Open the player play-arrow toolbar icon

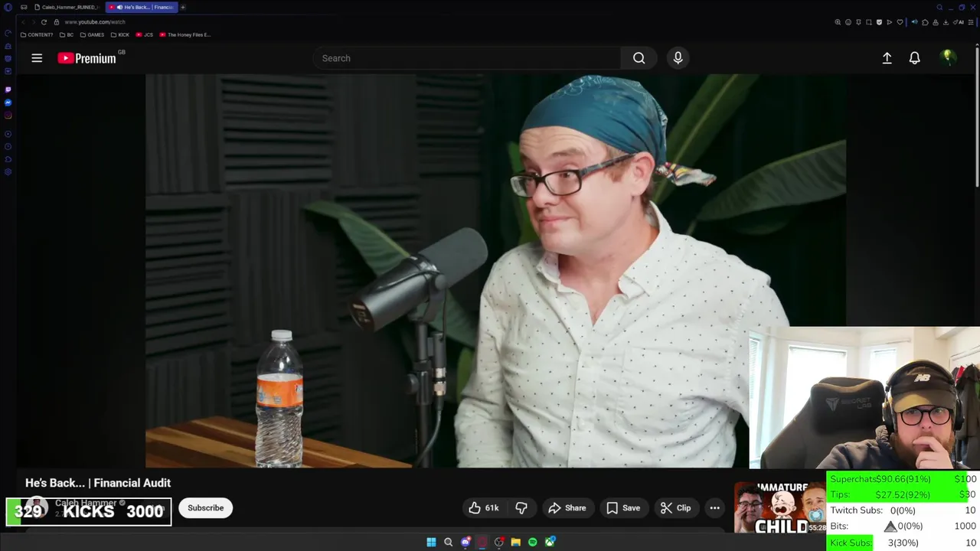889,22
